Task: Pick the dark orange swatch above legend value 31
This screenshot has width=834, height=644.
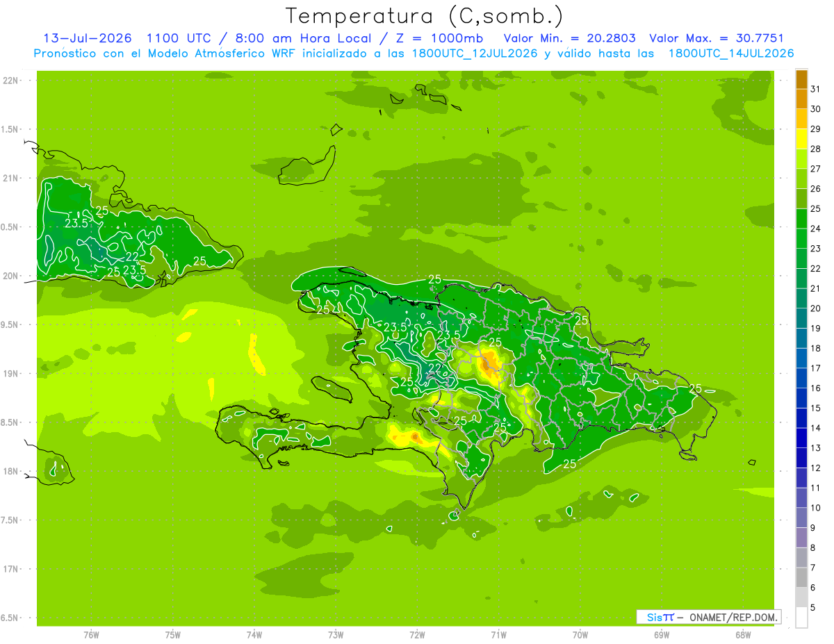Action: click(x=801, y=80)
